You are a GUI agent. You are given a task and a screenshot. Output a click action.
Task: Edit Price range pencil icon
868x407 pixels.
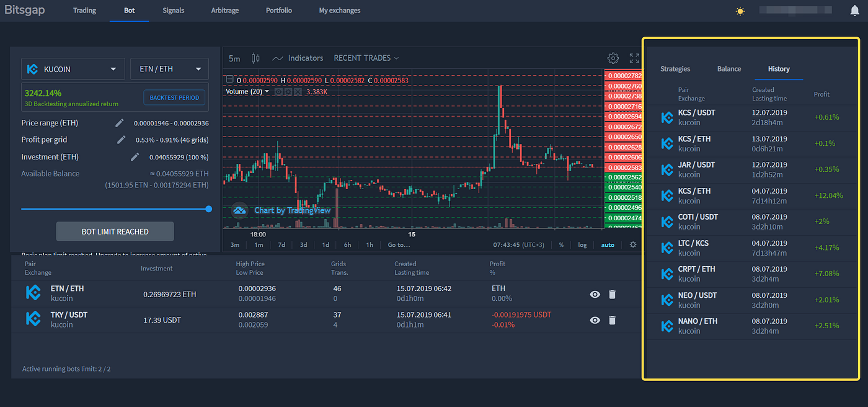[120, 123]
